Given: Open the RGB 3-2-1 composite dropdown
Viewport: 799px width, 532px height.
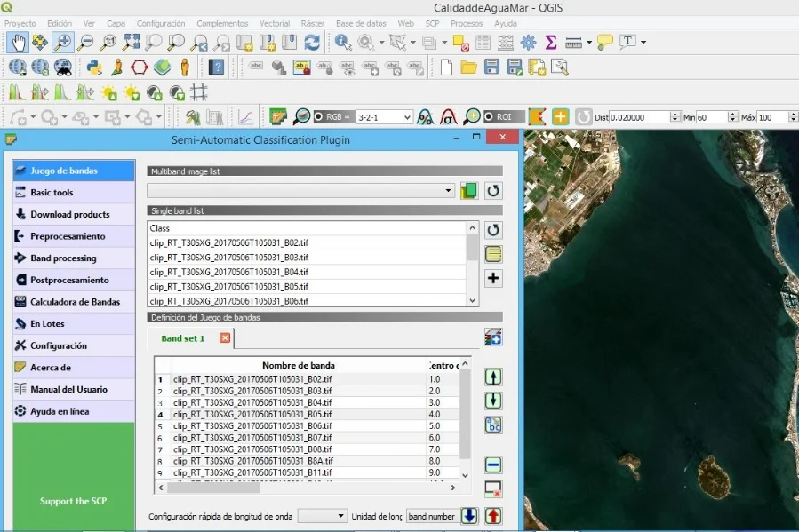Looking at the screenshot, I should tap(383, 117).
